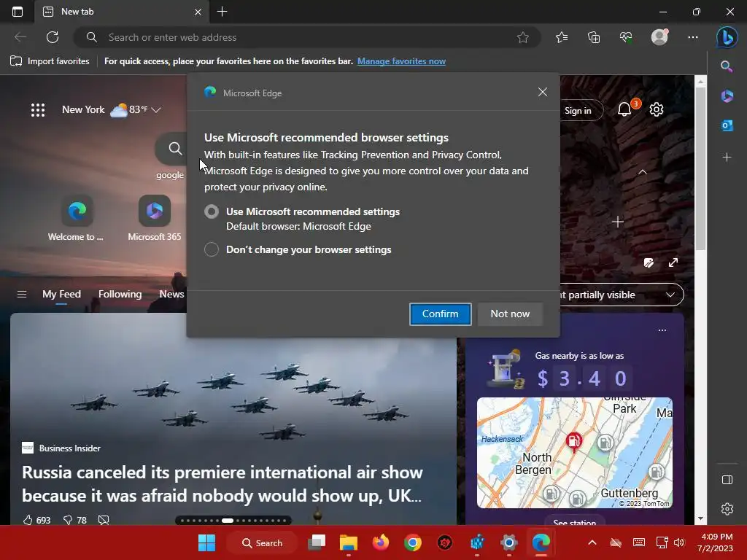Click the back navigation arrow
This screenshot has height=560, width=747.
[x=20, y=37]
